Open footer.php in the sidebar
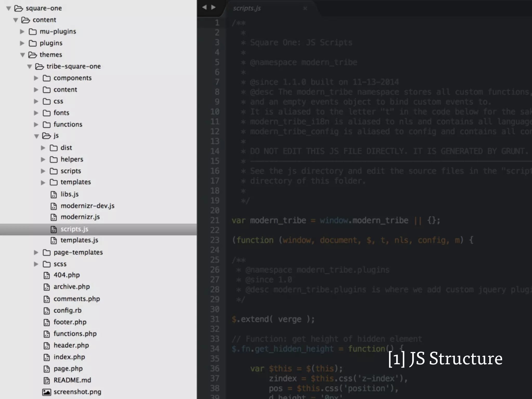This screenshot has width=532, height=399. (x=70, y=322)
